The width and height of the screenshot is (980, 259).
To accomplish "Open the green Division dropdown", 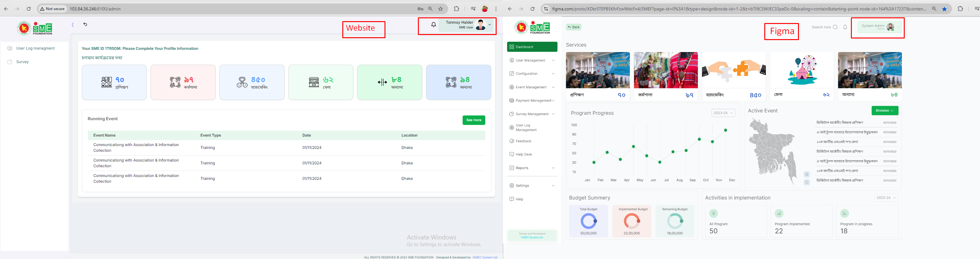I will tap(885, 110).
